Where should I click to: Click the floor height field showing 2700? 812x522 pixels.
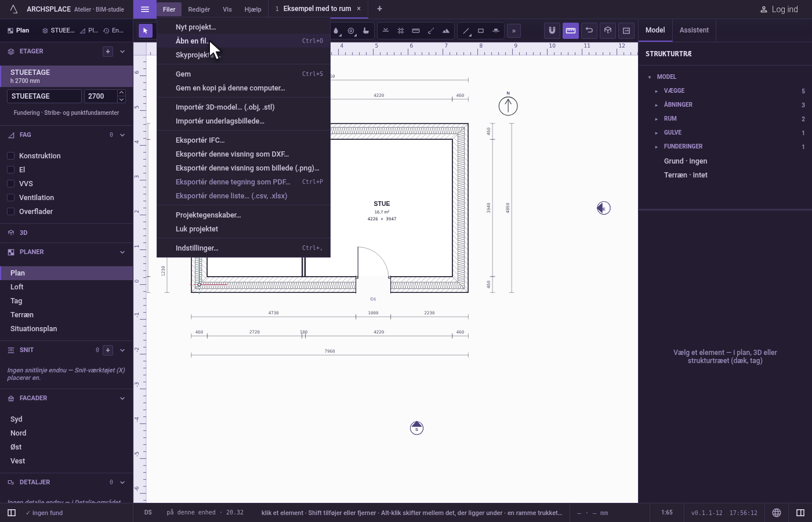click(100, 96)
